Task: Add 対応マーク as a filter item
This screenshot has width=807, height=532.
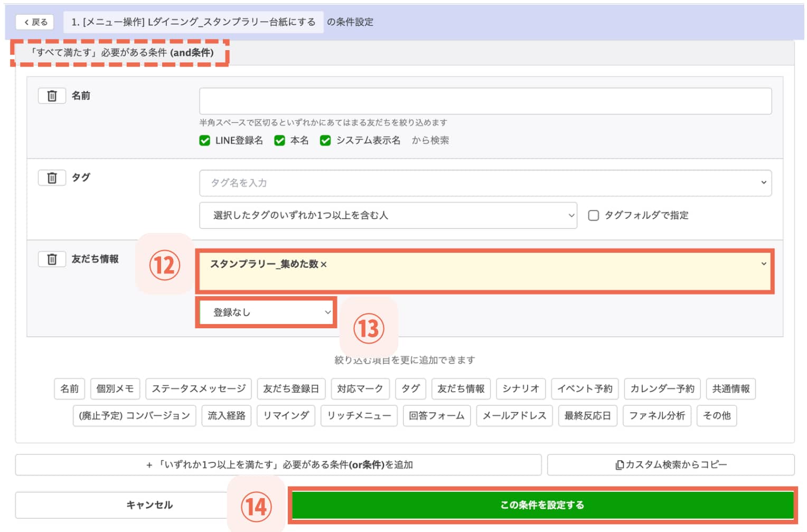Action: tap(360, 389)
